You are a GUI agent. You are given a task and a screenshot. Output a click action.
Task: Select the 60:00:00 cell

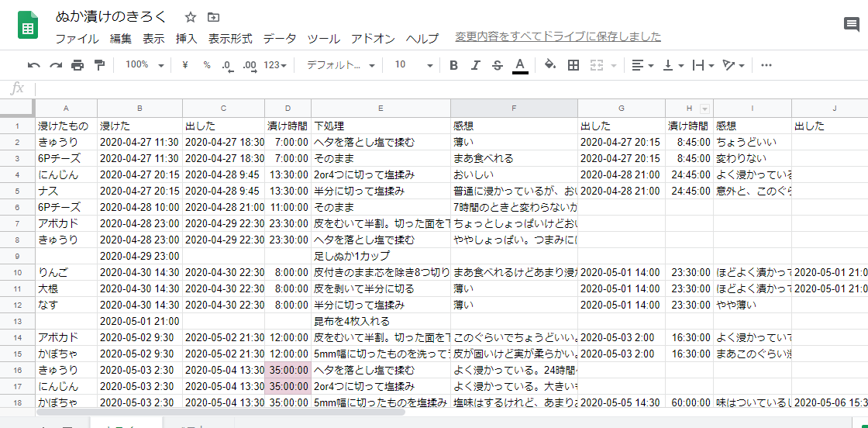[x=689, y=403]
